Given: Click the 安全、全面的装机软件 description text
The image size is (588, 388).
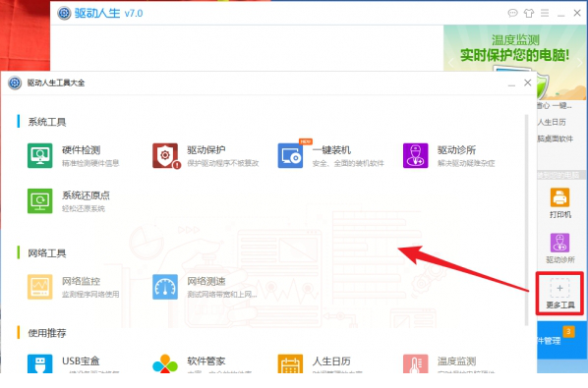Looking at the screenshot, I should coord(348,163).
